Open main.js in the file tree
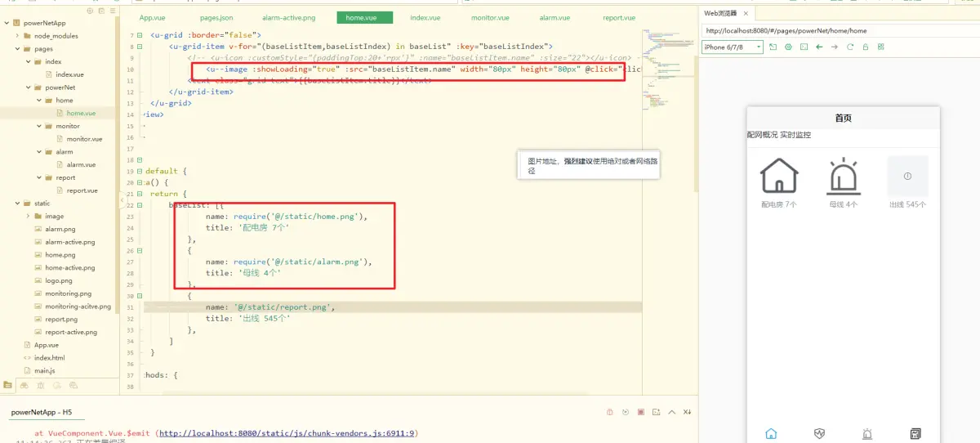 pyautogui.click(x=44, y=370)
